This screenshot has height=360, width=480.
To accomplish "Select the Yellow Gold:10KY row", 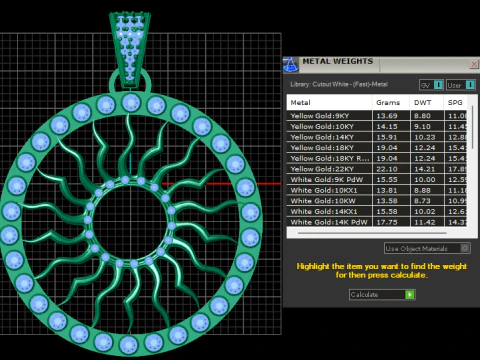I will coord(377,126).
